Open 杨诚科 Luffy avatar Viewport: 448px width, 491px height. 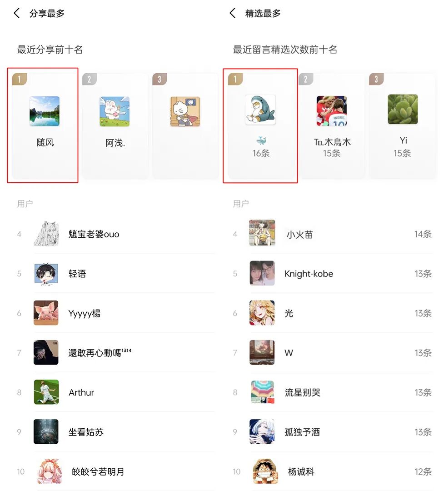[265, 471]
